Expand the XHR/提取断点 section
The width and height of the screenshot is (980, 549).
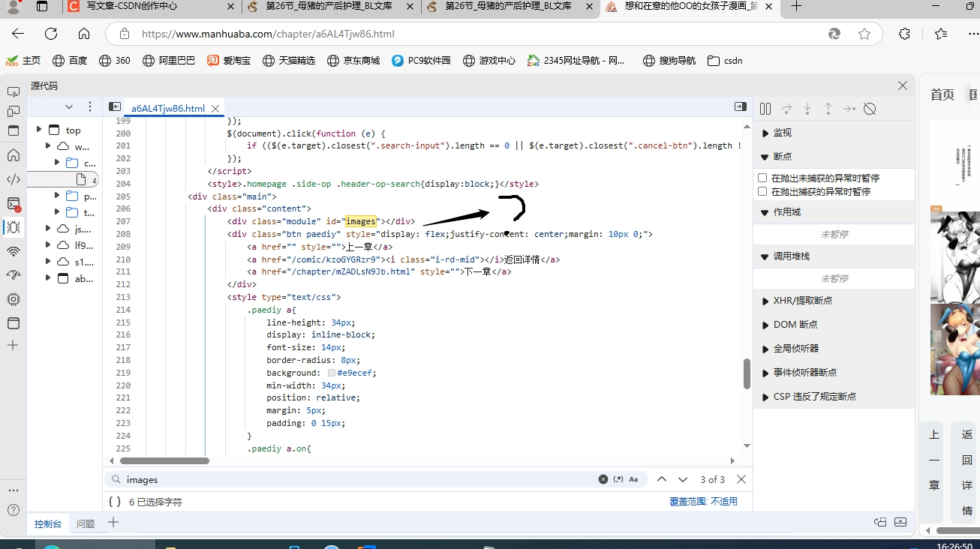coord(834,301)
